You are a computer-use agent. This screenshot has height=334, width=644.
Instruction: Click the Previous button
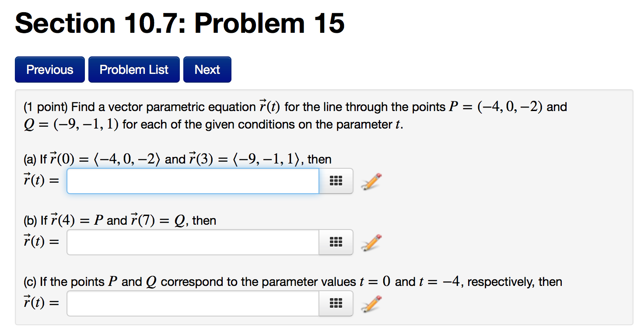click(49, 69)
